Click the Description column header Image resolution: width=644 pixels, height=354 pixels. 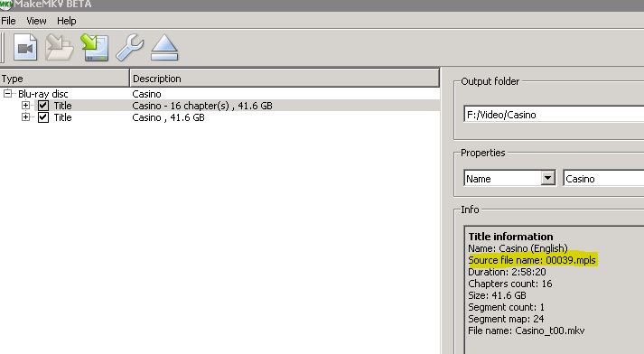click(x=285, y=79)
